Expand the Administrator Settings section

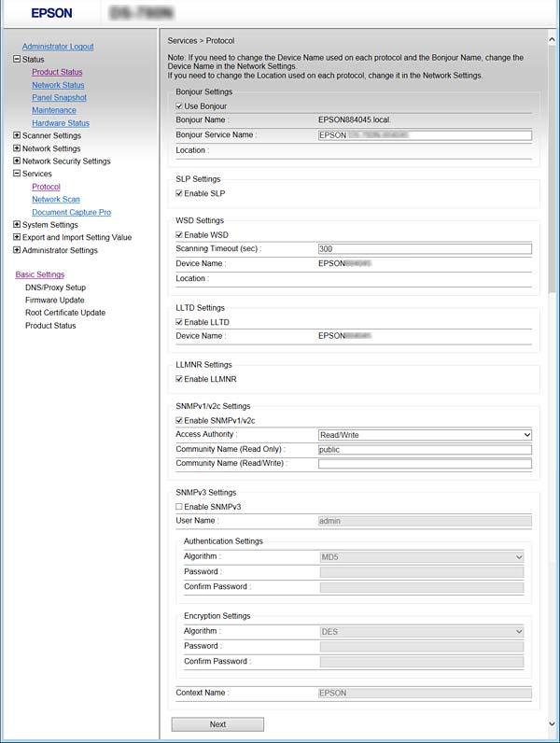17,250
